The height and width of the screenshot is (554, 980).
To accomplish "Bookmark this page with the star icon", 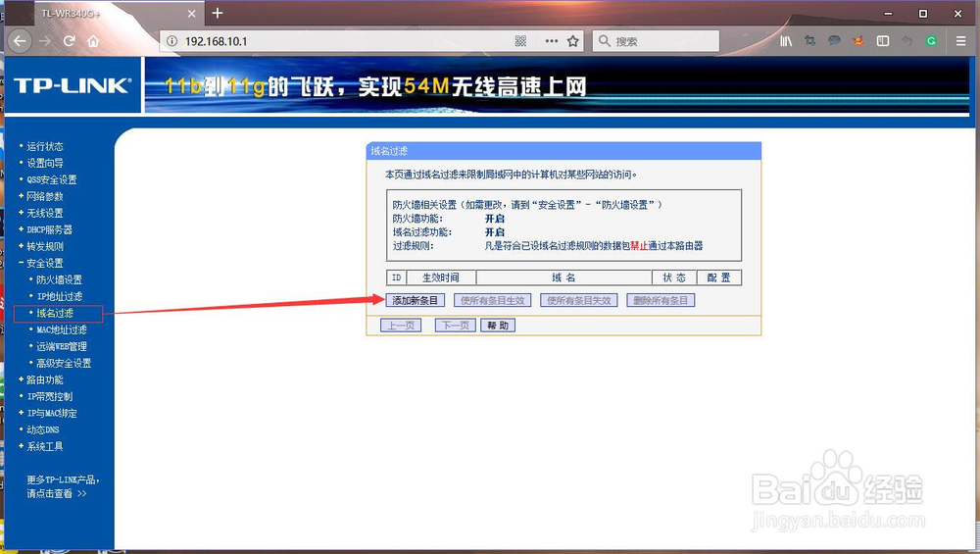I will point(572,41).
